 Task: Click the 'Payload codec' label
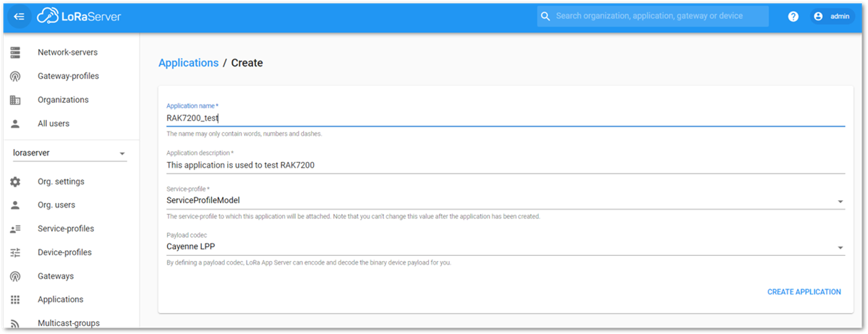(187, 234)
